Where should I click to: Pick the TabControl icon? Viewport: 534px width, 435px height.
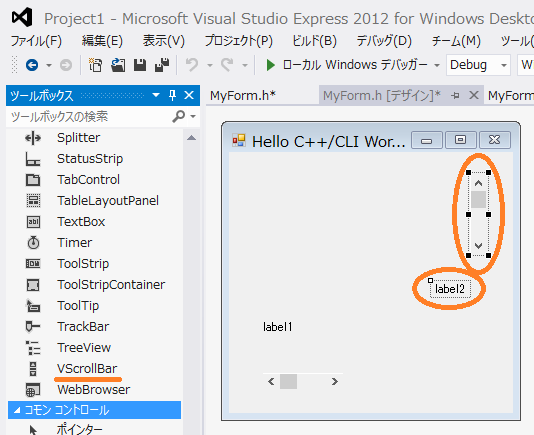(x=33, y=180)
